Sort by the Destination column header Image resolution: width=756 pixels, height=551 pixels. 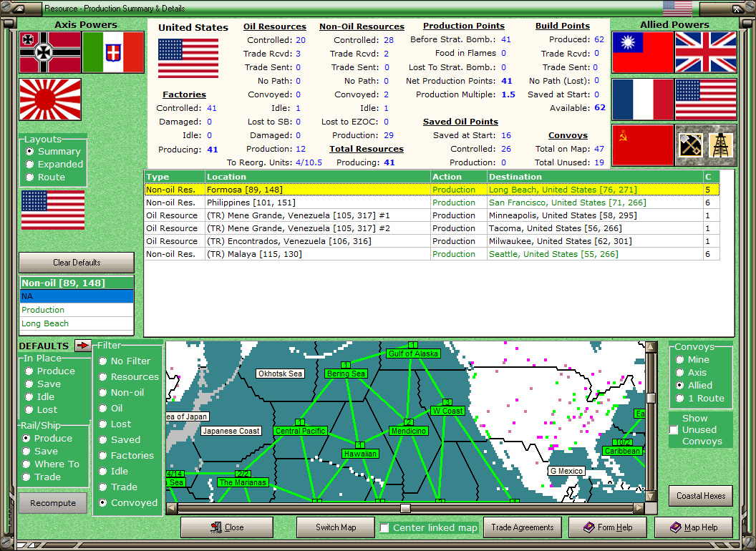595,177
